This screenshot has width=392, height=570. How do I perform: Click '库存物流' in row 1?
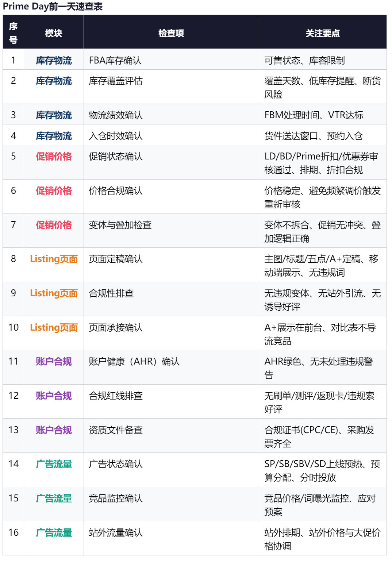(54, 60)
